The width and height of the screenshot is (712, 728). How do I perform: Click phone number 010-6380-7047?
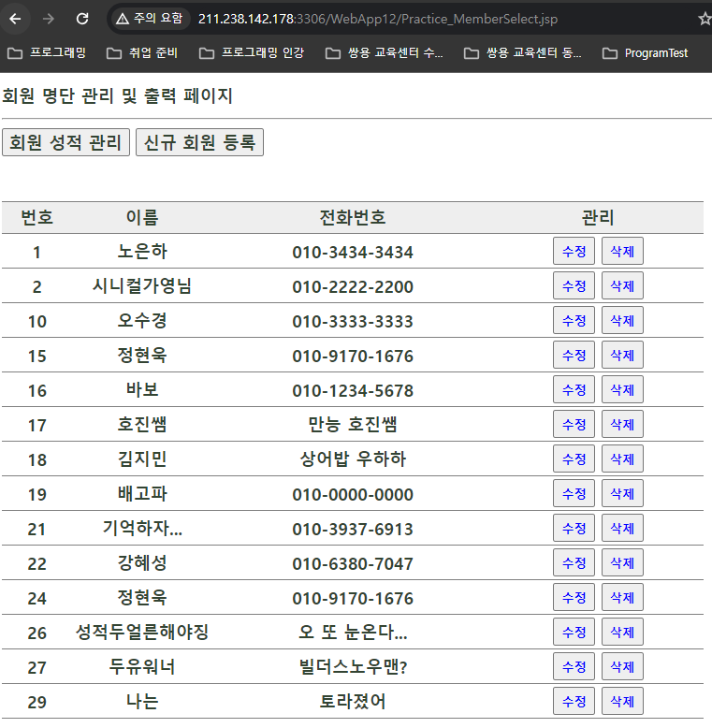click(x=353, y=563)
